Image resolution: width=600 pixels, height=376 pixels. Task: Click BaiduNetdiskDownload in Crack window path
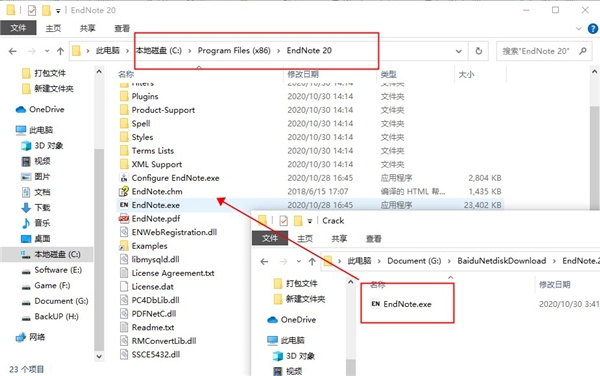501,261
